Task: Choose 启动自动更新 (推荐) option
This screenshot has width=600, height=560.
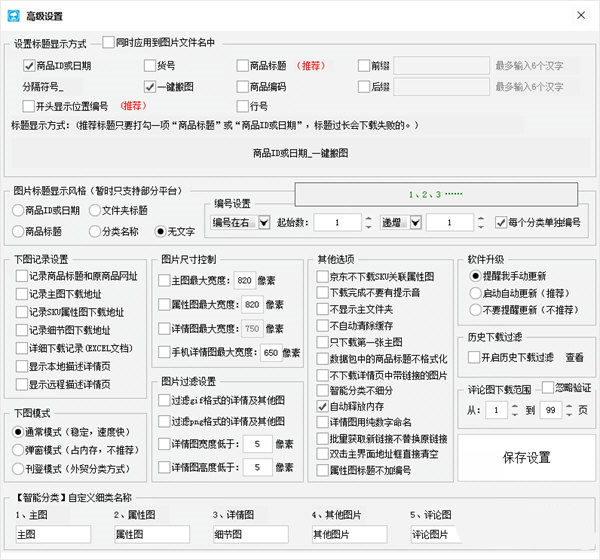Action: [476, 293]
